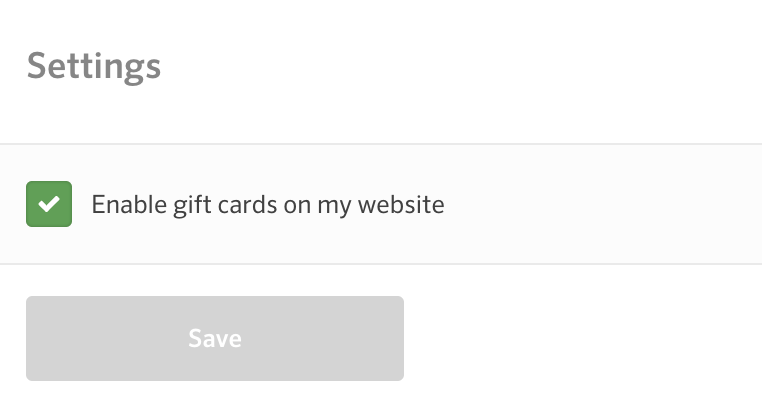This screenshot has width=762, height=398.
Task: Deselect the checked gift cards box
Action: [x=49, y=204]
